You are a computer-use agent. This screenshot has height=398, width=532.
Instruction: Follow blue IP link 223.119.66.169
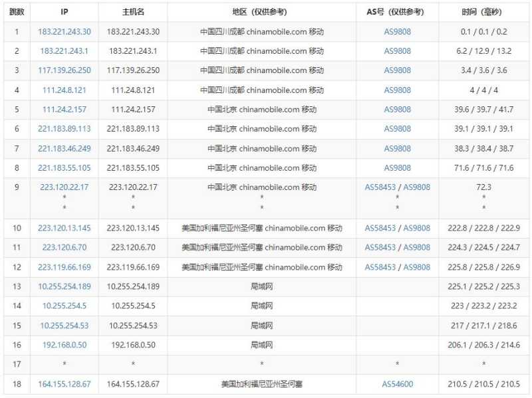tap(65, 267)
